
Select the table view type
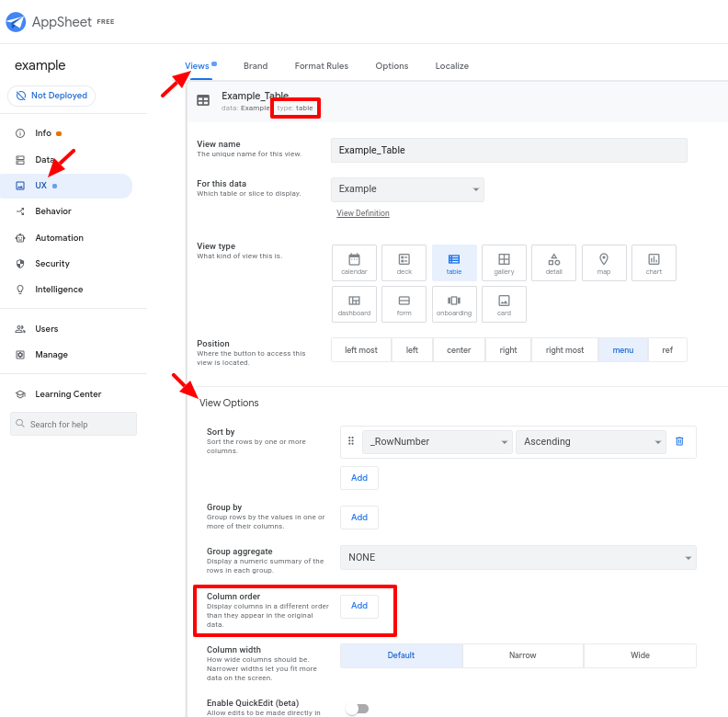(x=454, y=263)
